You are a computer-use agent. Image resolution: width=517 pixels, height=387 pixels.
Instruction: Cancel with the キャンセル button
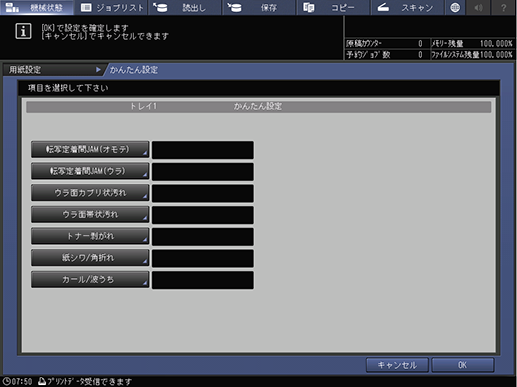pyautogui.click(x=397, y=365)
